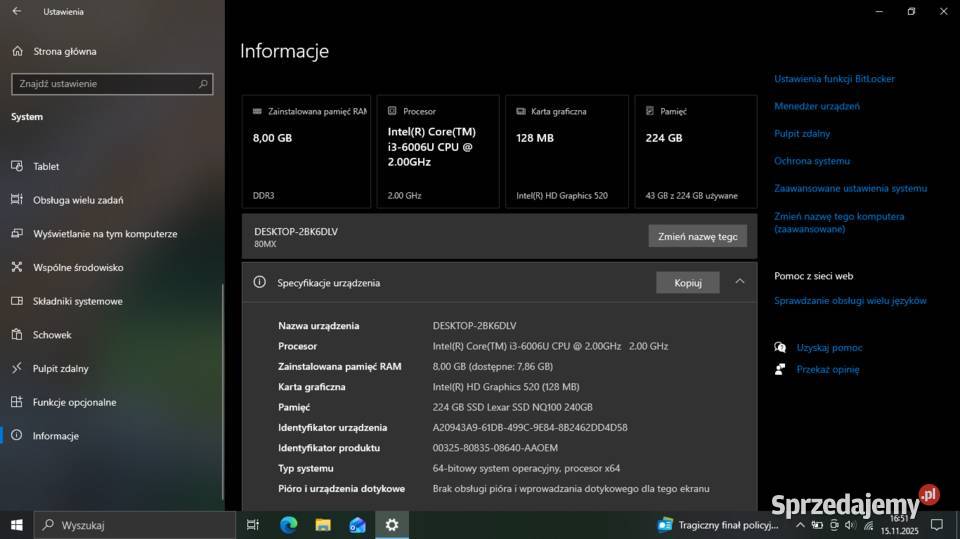
Task: Click the magnifier icon in settings search
Action: (203, 84)
